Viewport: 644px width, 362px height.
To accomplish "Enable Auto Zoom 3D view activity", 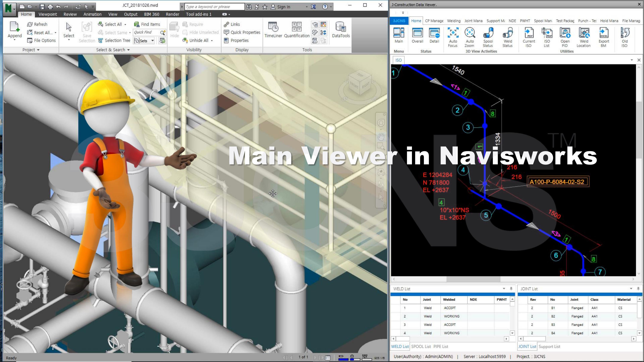I will 469,37.
